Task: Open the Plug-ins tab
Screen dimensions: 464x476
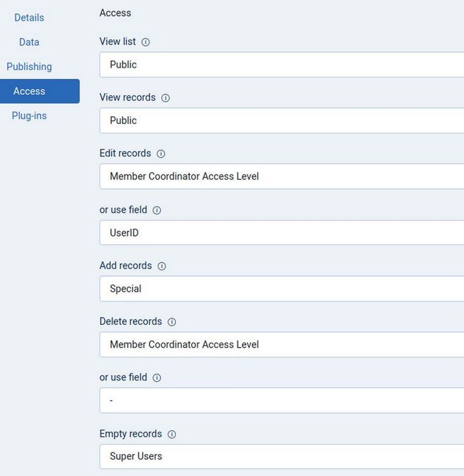Action: pos(29,116)
